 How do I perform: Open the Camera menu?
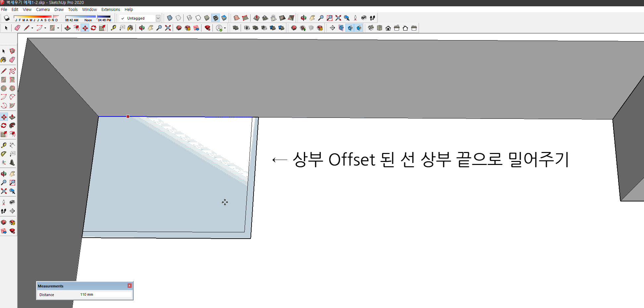click(43, 9)
